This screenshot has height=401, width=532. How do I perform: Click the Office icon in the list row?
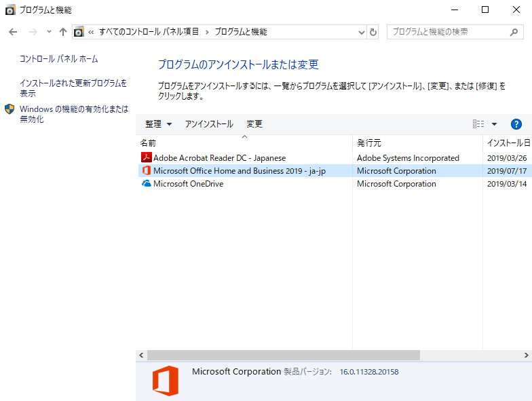pos(147,170)
